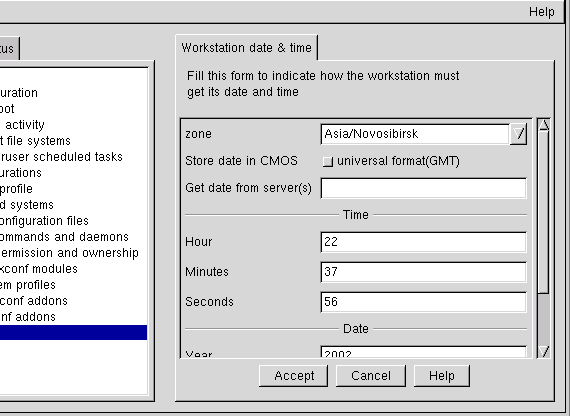Click the form scrollbar up arrow
This screenshot has height=416, width=570.
coord(544,125)
